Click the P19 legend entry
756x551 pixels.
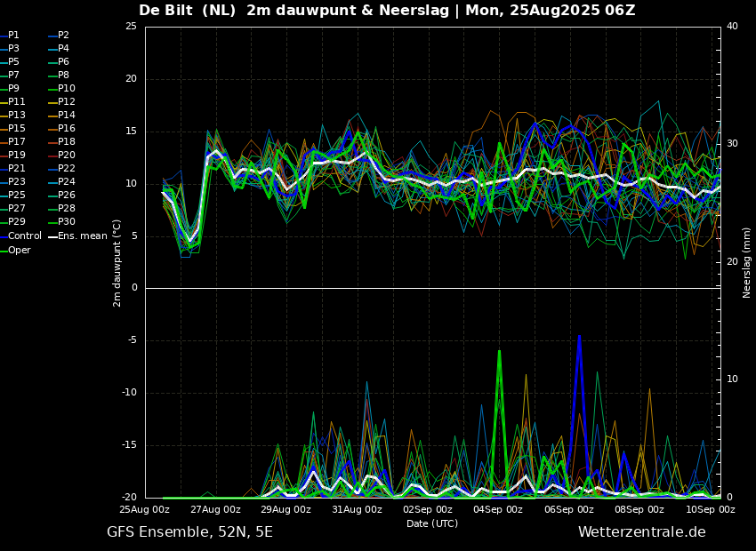(16, 156)
